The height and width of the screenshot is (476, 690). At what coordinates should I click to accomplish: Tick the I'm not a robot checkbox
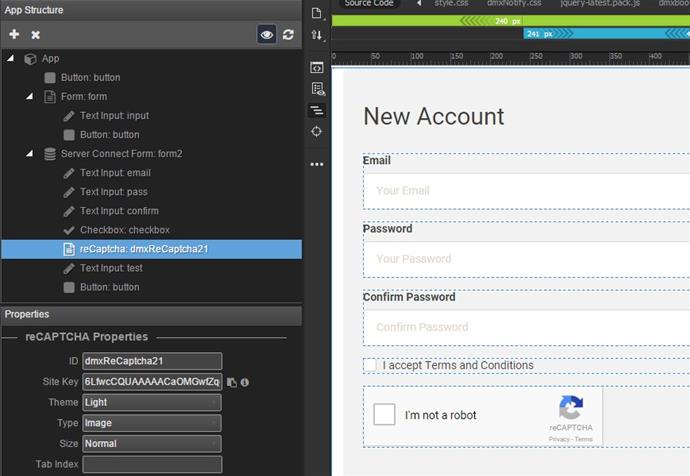(x=384, y=414)
